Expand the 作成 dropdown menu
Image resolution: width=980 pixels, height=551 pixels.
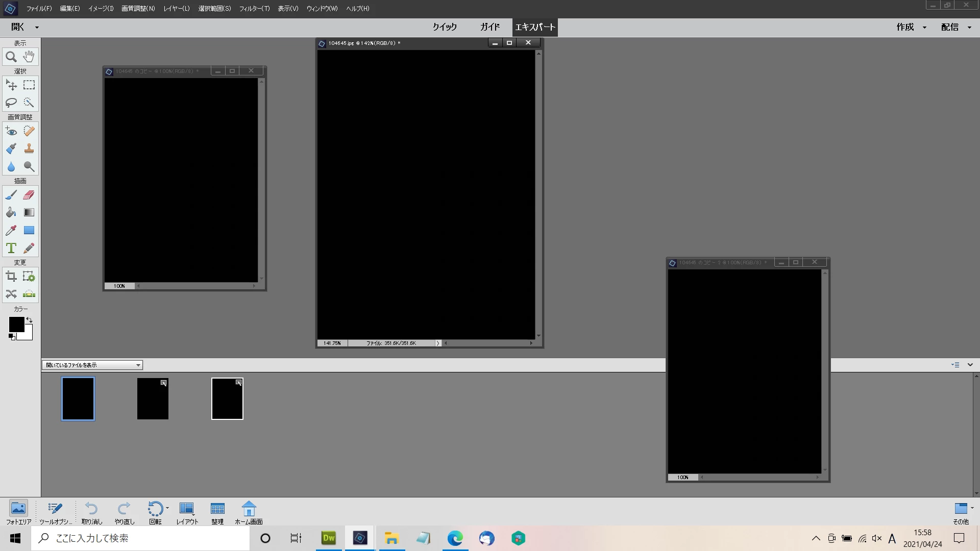[x=911, y=27]
